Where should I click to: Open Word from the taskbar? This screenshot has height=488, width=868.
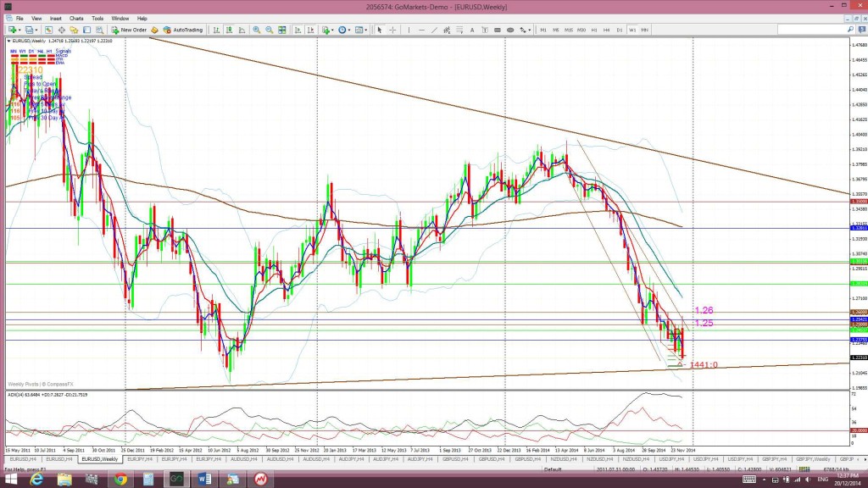pyautogui.click(x=204, y=480)
